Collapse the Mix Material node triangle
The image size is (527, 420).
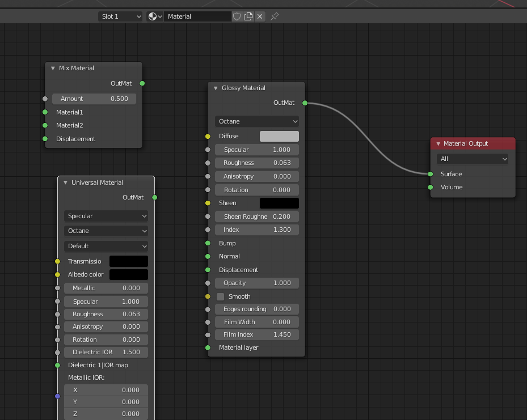click(x=53, y=68)
